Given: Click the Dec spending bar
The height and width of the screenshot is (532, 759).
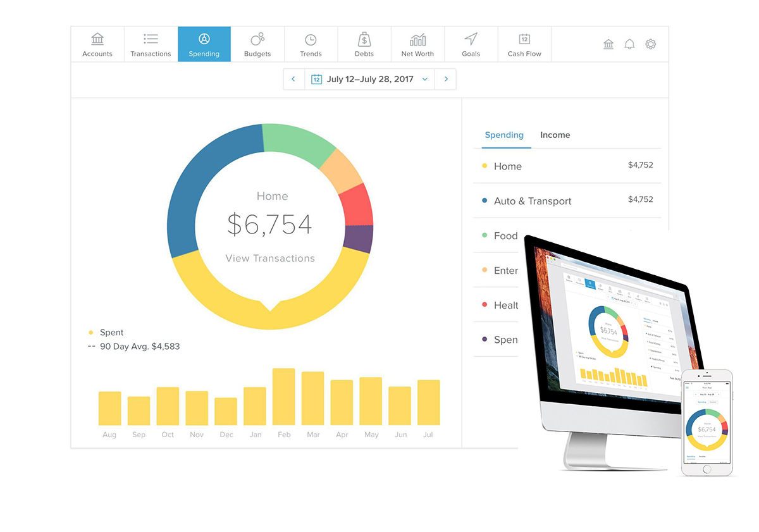Looking at the screenshot, I should click(226, 411).
